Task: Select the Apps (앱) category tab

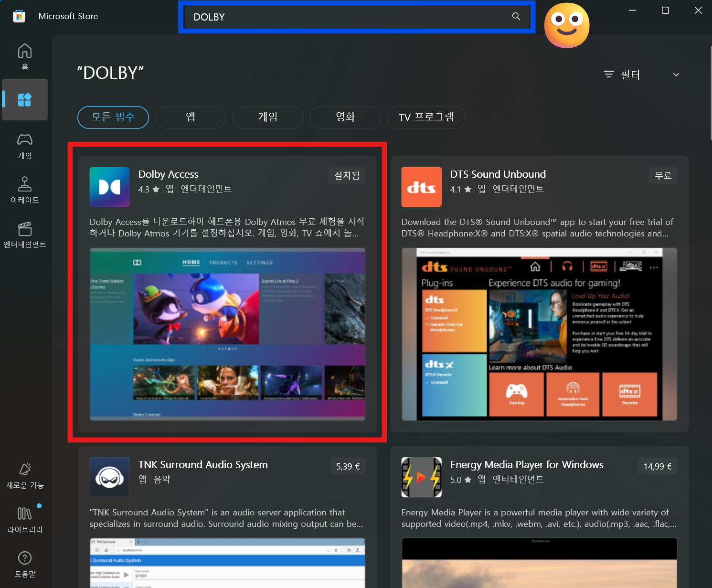Action: coord(191,117)
